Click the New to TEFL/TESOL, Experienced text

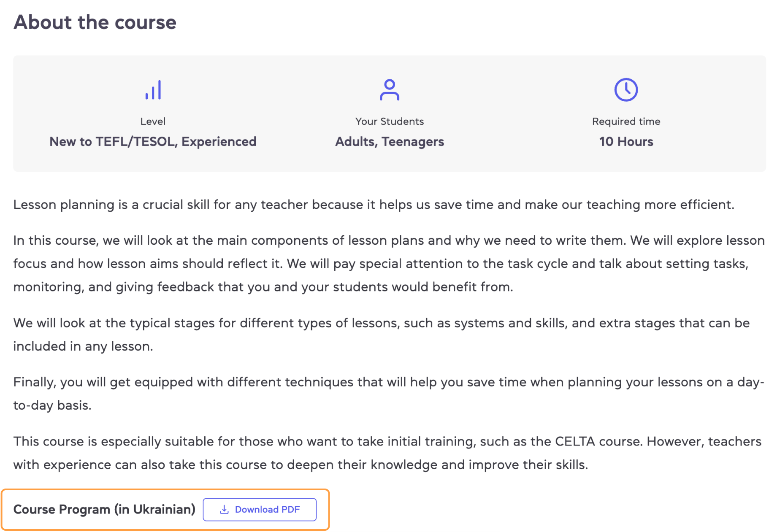coord(153,142)
